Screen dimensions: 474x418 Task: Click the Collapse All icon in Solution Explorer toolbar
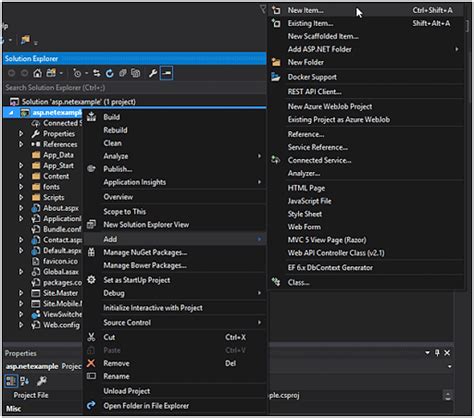pos(123,73)
